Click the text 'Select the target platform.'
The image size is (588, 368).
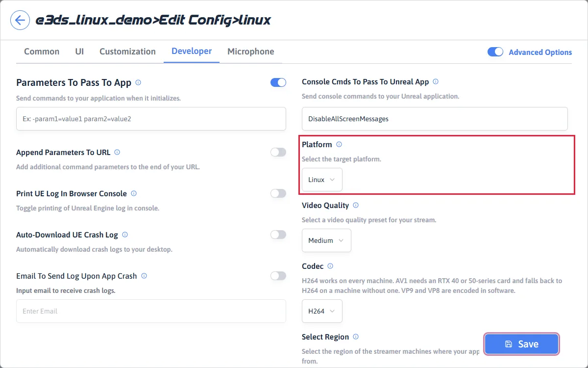click(342, 159)
